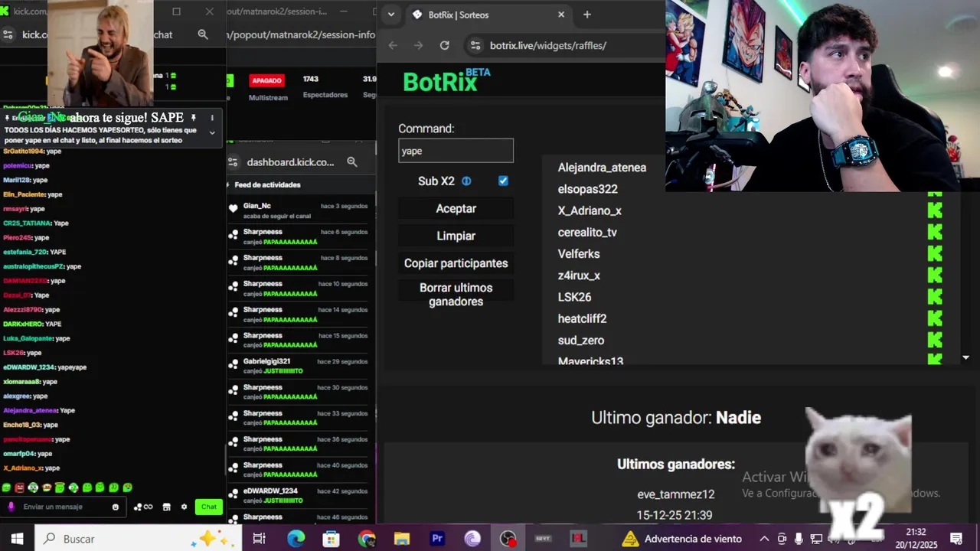Open File Explorer from the taskbar
This screenshot has width=980, height=551.
coord(402,539)
